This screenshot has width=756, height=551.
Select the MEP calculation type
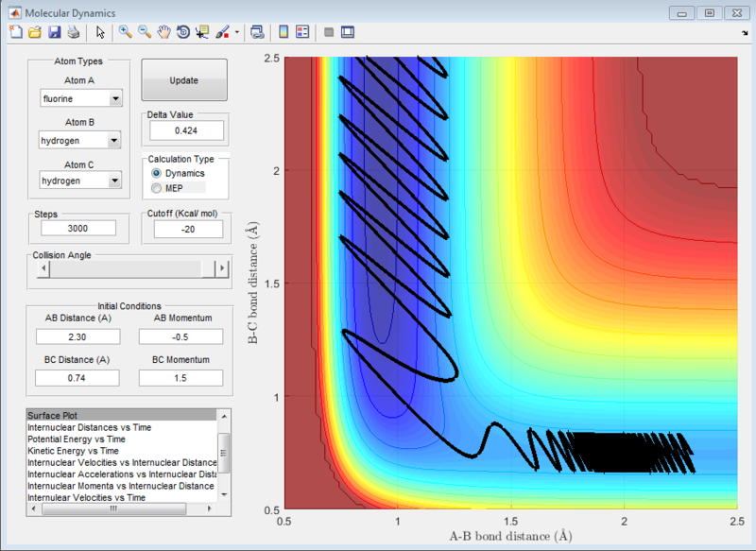[157, 189]
